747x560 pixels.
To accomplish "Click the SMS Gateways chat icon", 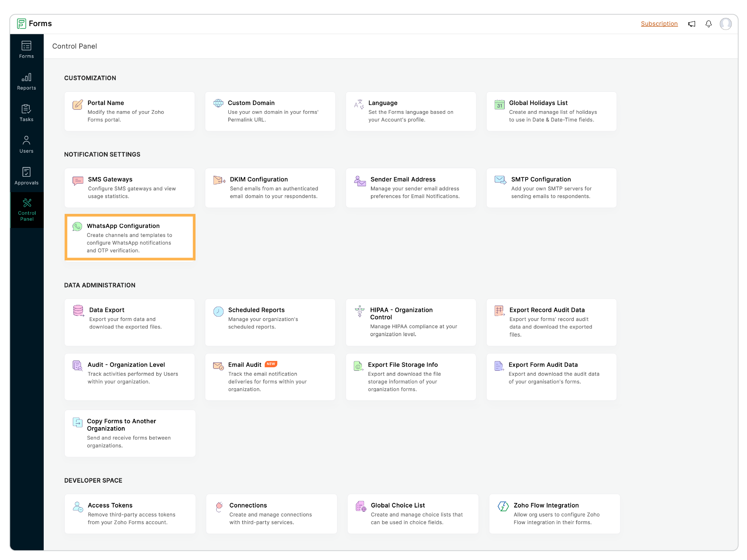I will (78, 180).
